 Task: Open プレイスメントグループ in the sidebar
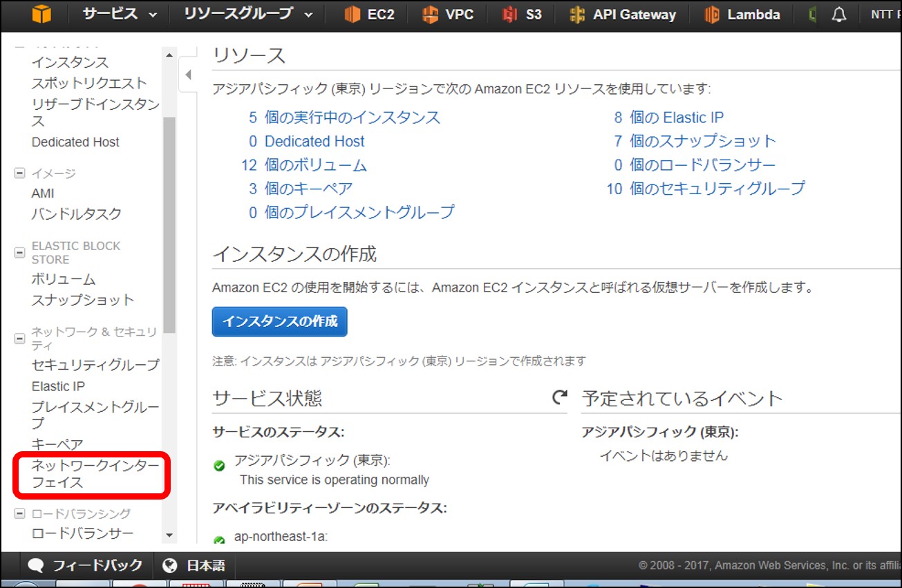pyautogui.click(x=95, y=415)
